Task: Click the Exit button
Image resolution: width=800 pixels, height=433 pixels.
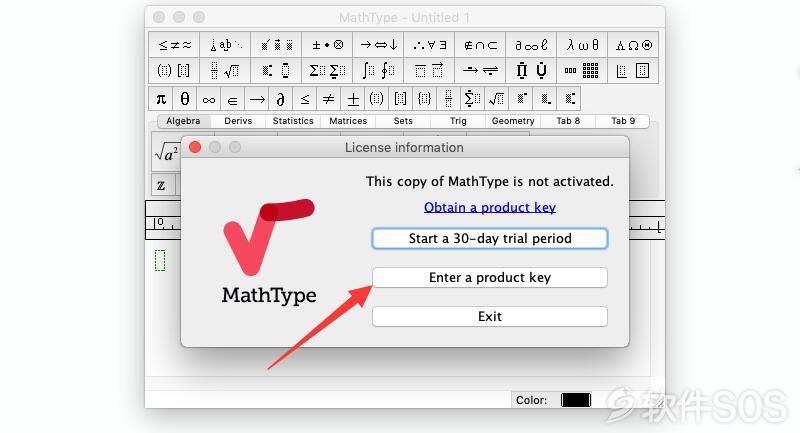Action: pos(490,316)
